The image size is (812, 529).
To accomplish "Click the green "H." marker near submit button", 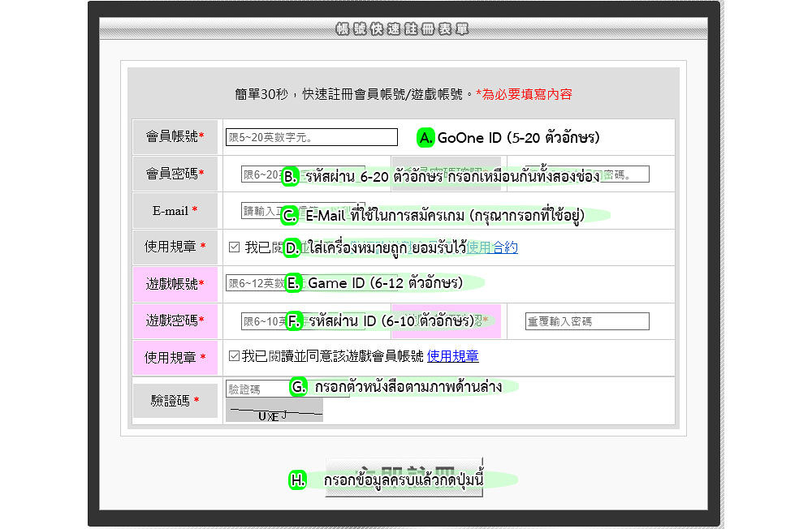I will [298, 480].
